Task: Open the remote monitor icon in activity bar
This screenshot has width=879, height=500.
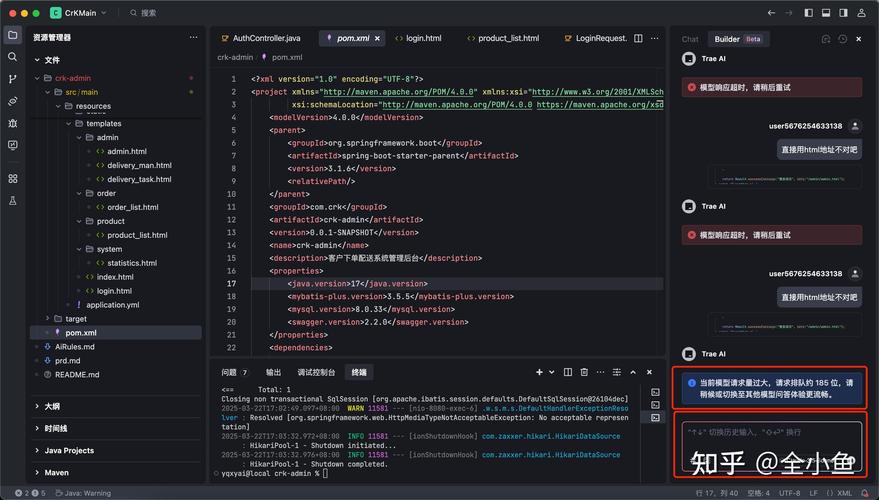Action: click(x=12, y=145)
